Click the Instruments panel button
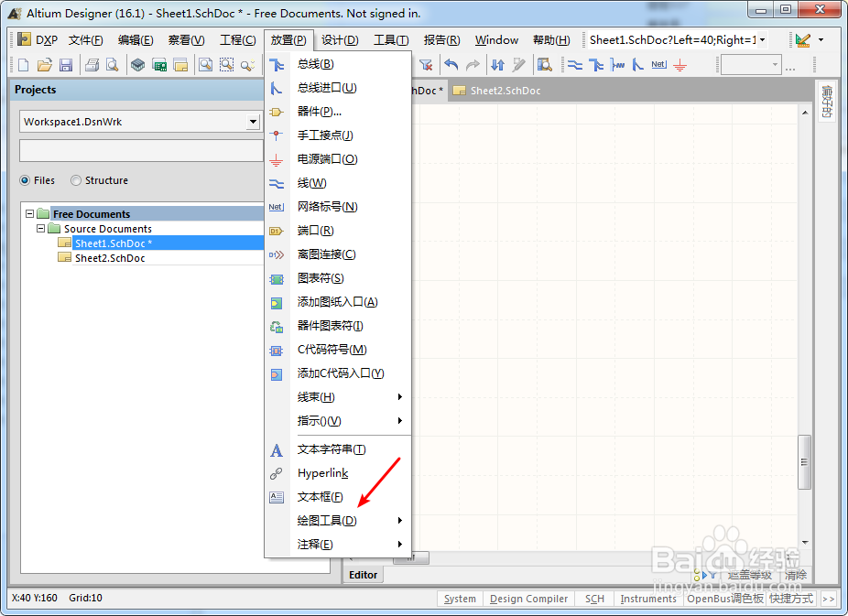This screenshot has width=848, height=616. click(x=647, y=599)
